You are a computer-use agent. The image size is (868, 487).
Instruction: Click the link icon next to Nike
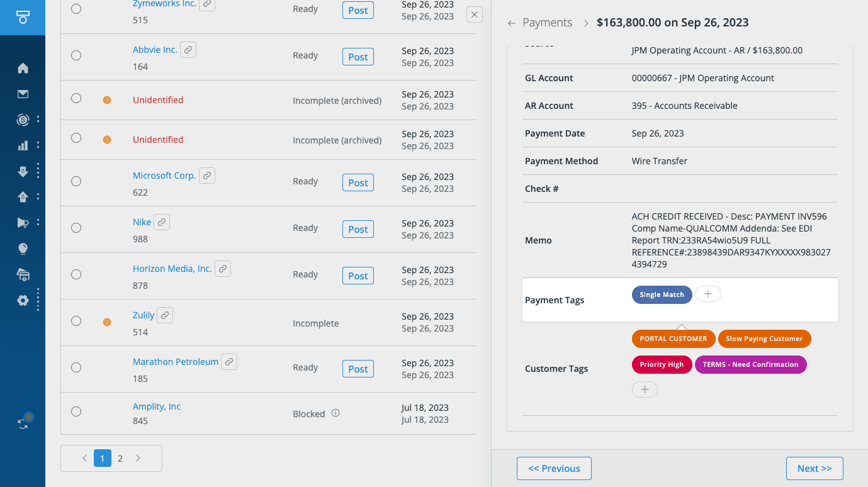point(162,222)
